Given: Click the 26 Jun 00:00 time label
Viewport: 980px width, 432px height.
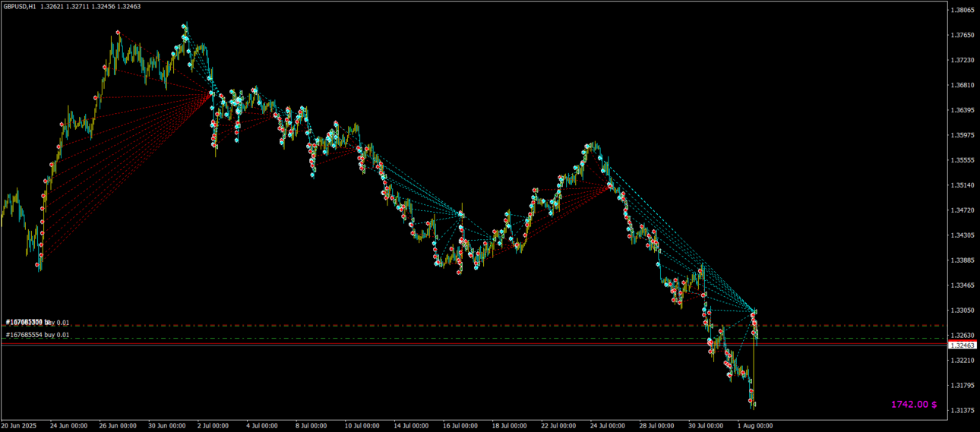Looking at the screenshot, I should click(118, 426).
